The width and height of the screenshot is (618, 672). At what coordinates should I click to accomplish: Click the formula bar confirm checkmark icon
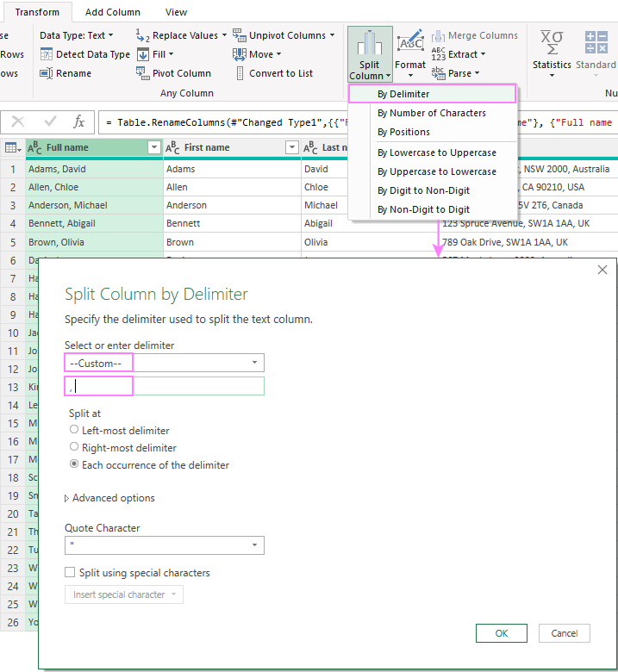pyautogui.click(x=50, y=122)
